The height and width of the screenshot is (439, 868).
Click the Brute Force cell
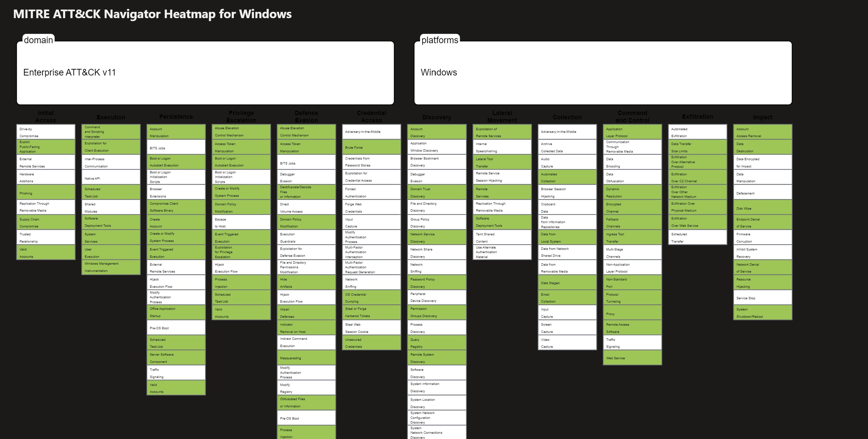pyautogui.click(x=372, y=147)
